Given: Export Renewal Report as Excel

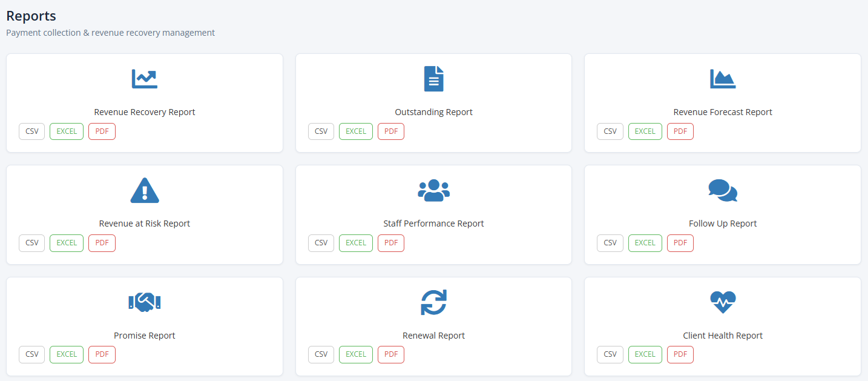Looking at the screenshot, I should tap(356, 355).
